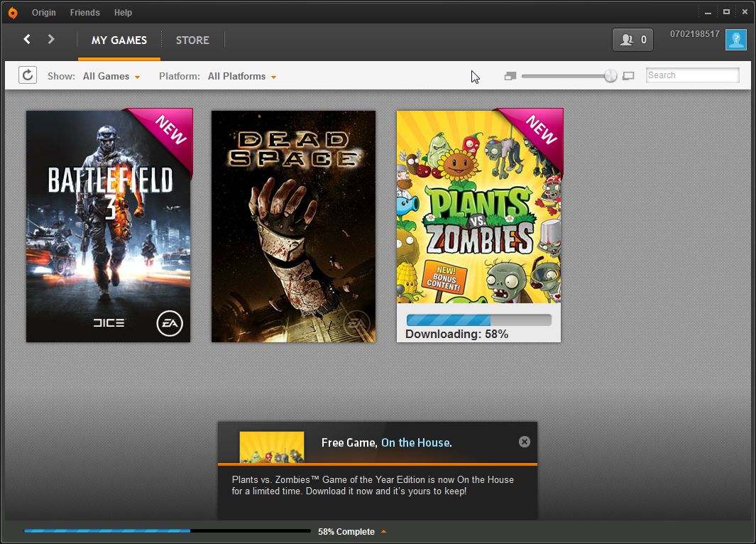Click the Plants vs. Zombies promotion message text

(x=373, y=486)
